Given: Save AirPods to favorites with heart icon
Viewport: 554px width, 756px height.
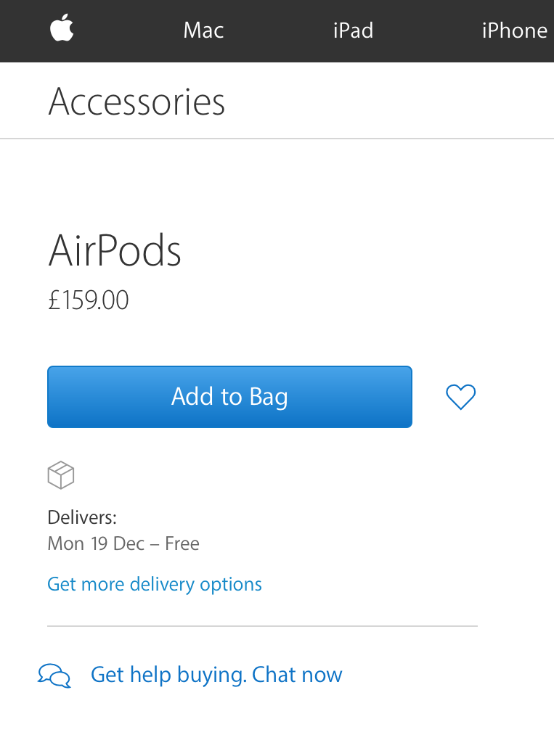Looking at the screenshot, I should point(461,397).
